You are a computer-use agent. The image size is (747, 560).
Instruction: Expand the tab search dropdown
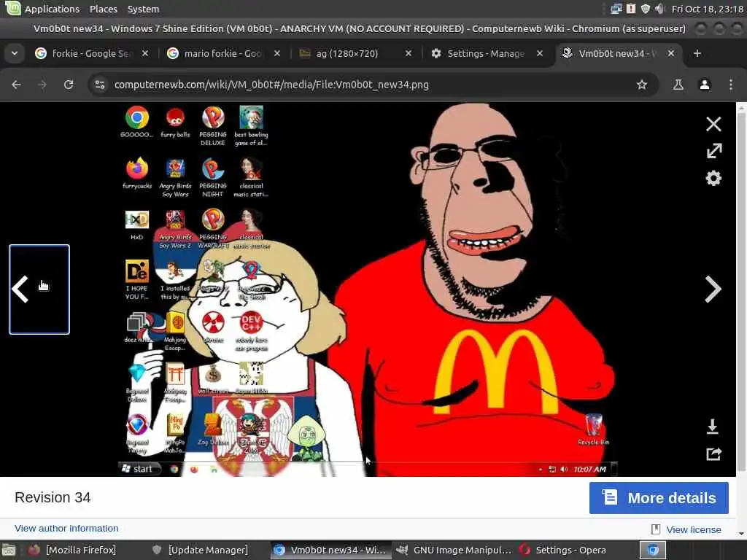coord(15,53)
